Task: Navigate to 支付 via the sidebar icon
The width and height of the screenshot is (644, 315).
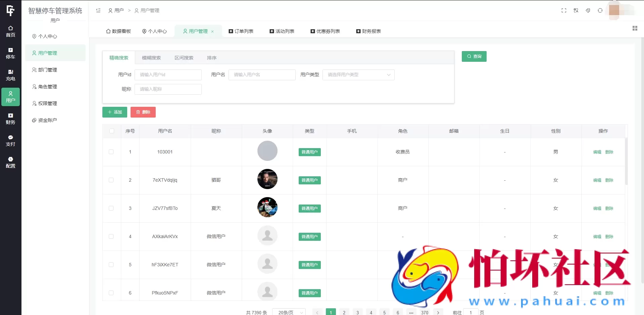Action: pos(10,140)
